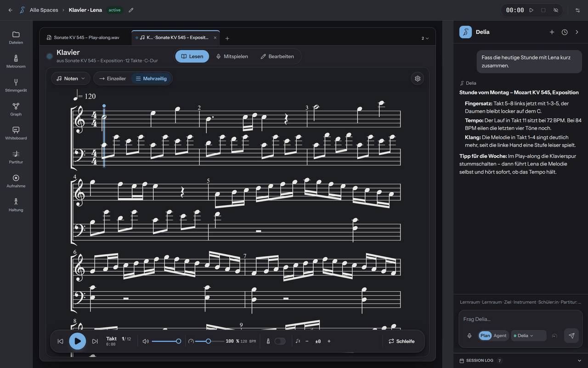The width and height of the screenshot is (588, 368).
Task: Mute playback using the speaker icon
Action: tap(146, 341)
